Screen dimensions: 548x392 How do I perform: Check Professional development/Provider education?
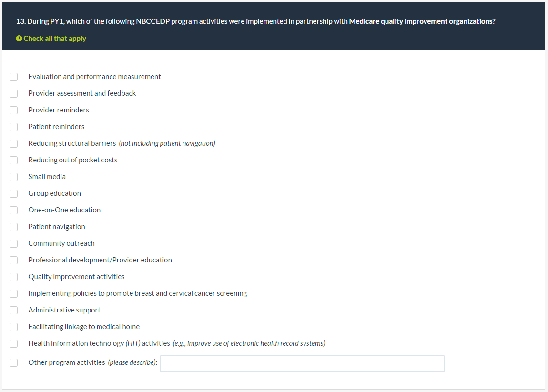14,260
